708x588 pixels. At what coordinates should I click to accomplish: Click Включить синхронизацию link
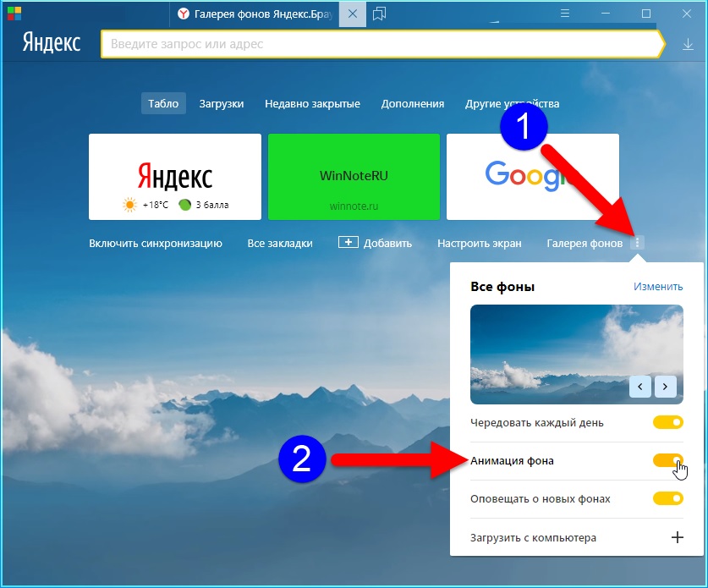point(156,244)
